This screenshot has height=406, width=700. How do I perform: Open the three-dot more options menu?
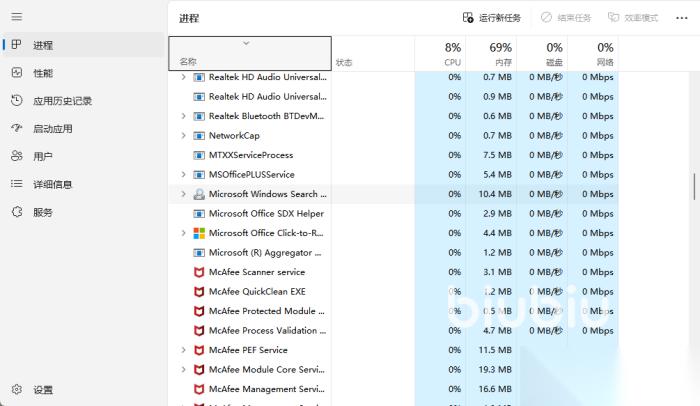point(682,18)
